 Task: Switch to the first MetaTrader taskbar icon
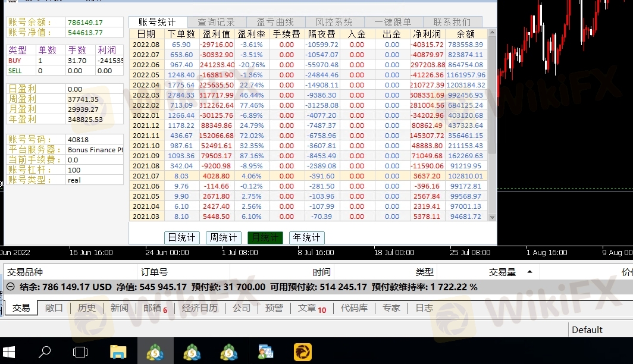pos(156,352)
